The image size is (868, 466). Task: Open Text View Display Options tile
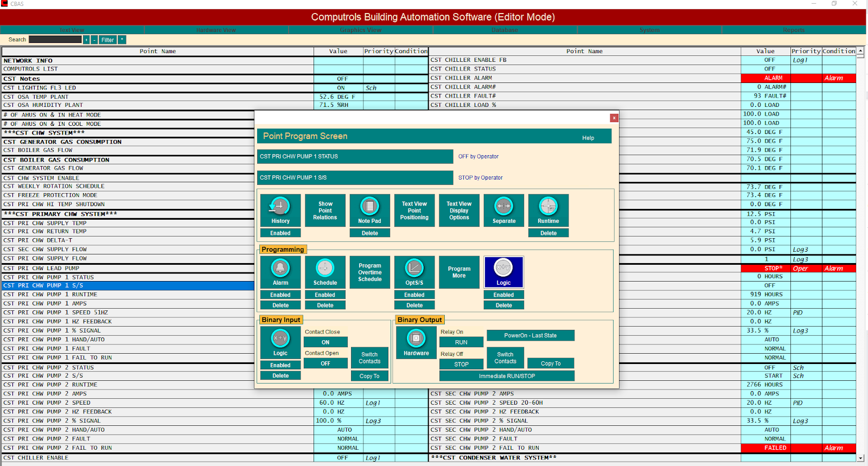coord(459,210)
